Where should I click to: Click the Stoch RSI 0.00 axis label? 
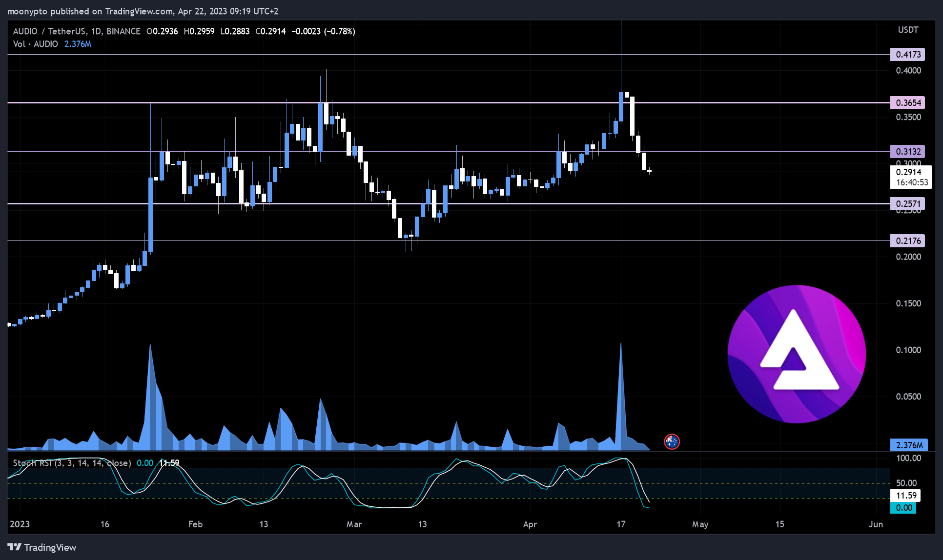pos(904,507)
